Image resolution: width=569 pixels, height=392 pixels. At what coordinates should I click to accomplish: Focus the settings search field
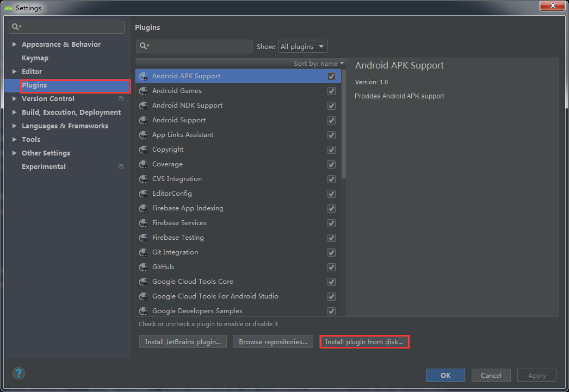click(x=67, y=27)
